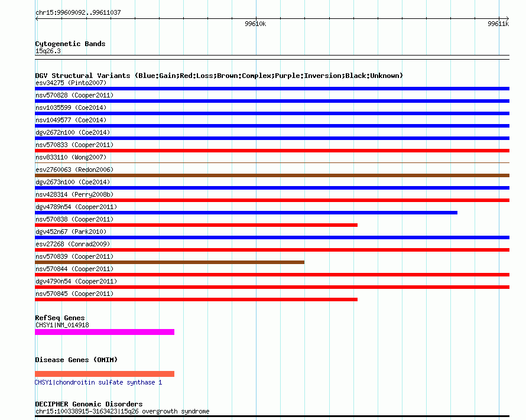526x420 pixels.
Task: Click the red nsv428314 (Perry2008b) loss bar
Action: [x=272, y=200]
